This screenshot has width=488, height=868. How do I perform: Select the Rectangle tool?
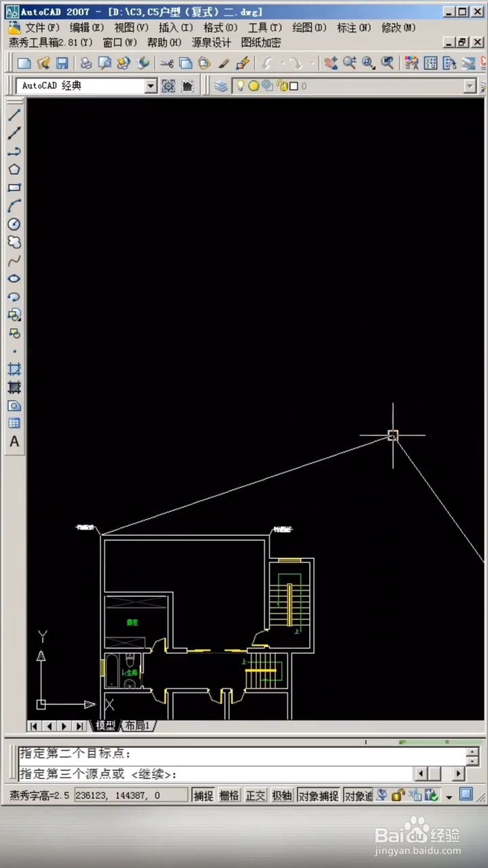pyautogui.click(x=14, y=188)
